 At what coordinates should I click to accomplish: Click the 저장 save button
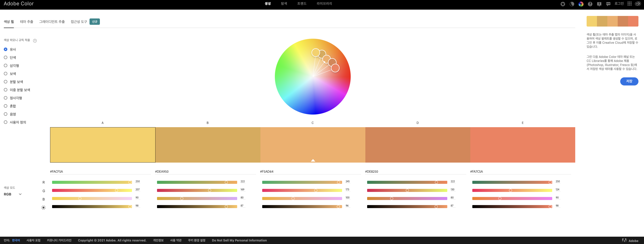pyautogui.click(x=629, y=81)
